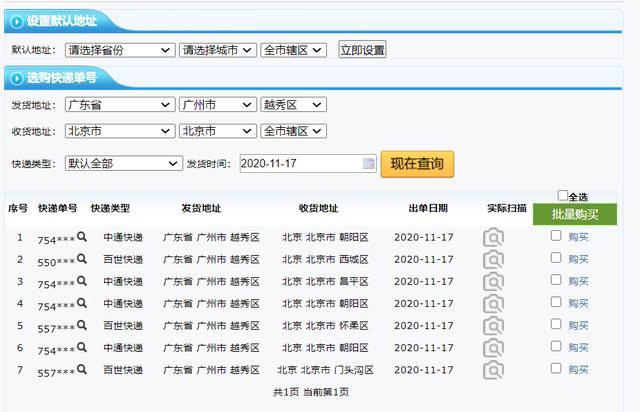This screenshot has width=640, height=412.
Task: Click the magnifier icon beside row 1 tracking number
Action: 82,236
